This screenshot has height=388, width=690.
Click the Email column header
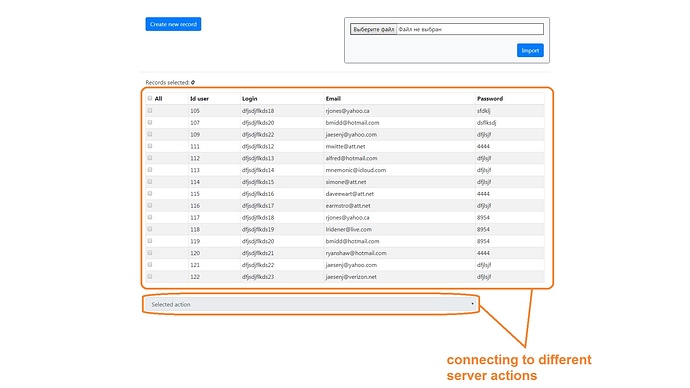(333, 99)
